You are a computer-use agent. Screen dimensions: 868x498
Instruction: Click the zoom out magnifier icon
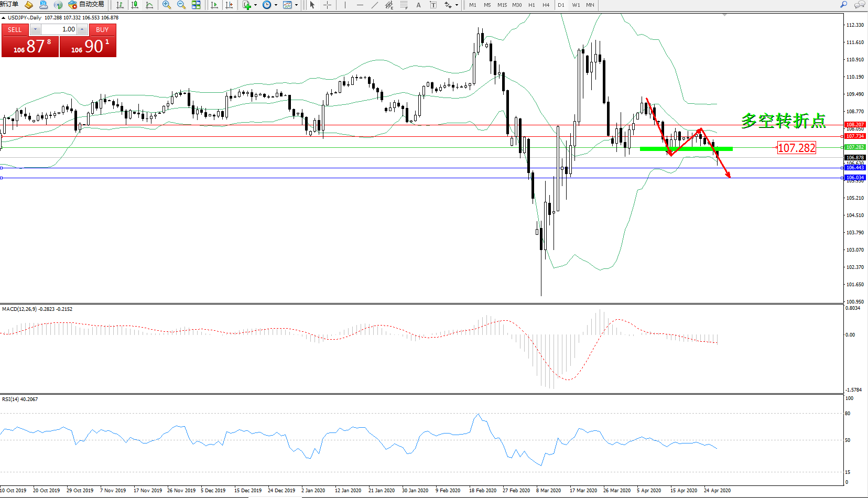click(x=181, y=5)
